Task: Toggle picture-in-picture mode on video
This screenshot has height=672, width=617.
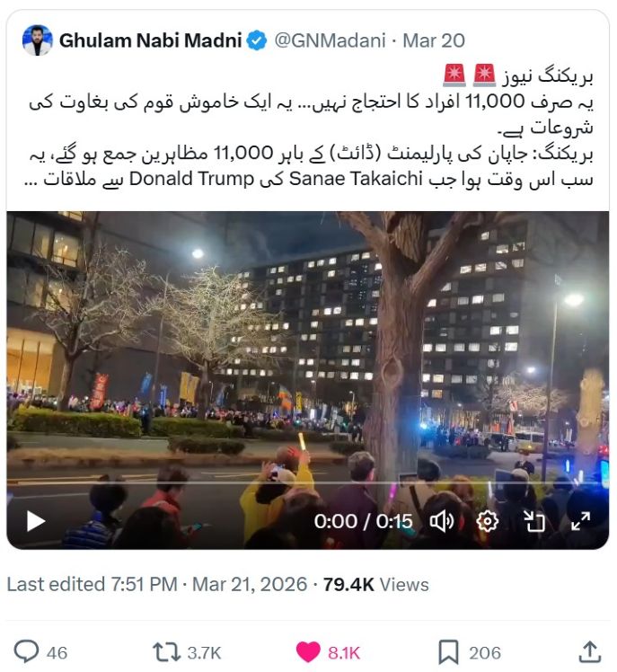Action: point(533,521)
